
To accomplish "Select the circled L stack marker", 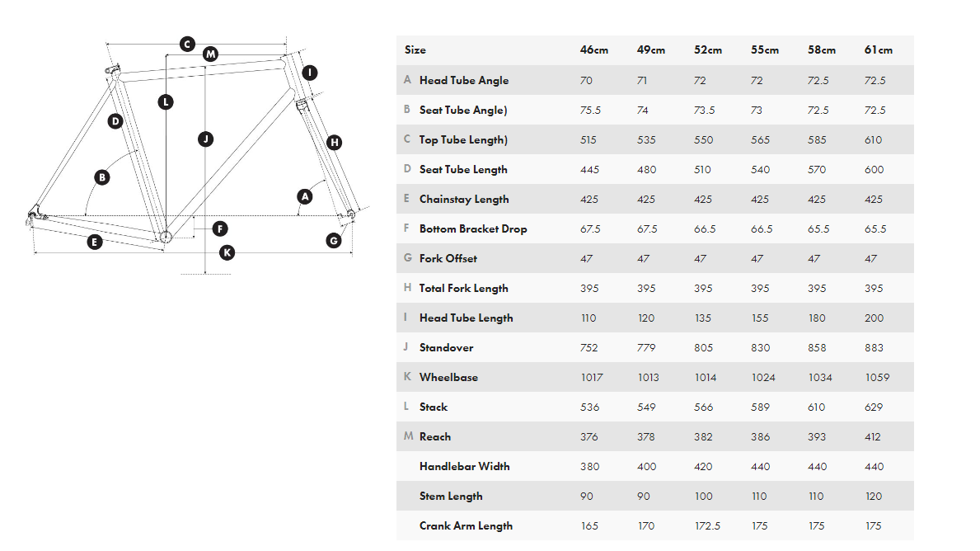I will (x=166, y=102).
